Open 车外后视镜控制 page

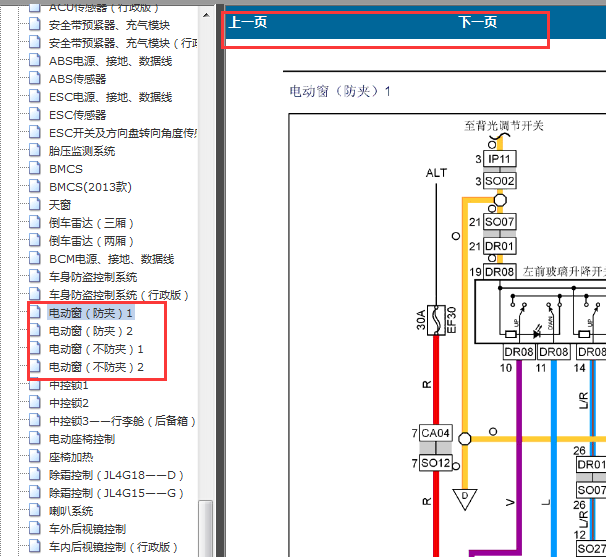[x=88, y=529]
